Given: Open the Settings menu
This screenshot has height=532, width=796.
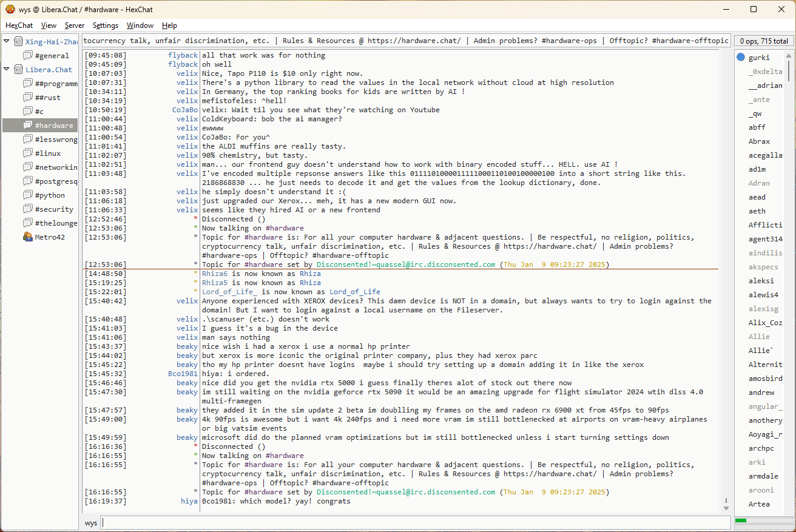Looking at the screenshot, I should [105, 25].
